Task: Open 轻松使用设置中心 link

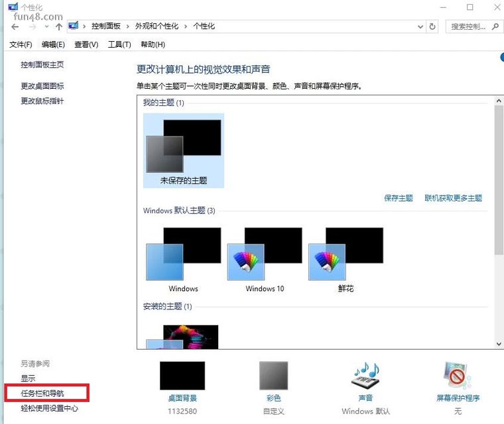Action: [x=49, y=408]
